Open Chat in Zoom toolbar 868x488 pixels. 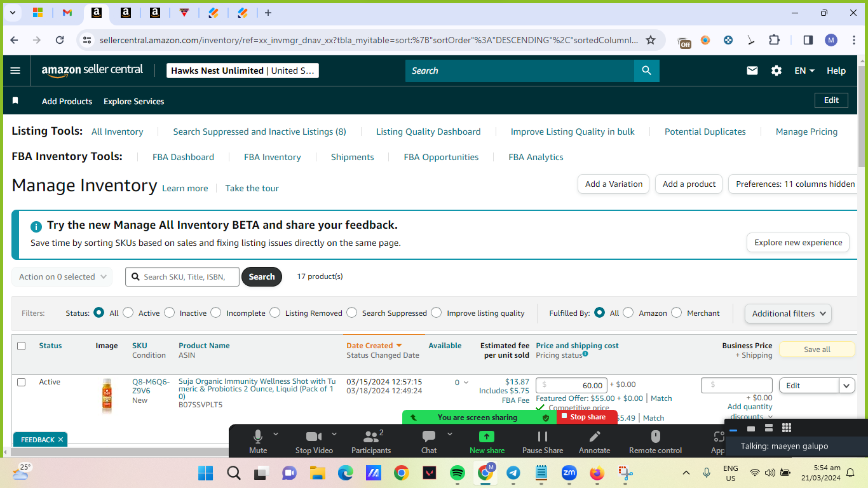[x=429, y=442]
